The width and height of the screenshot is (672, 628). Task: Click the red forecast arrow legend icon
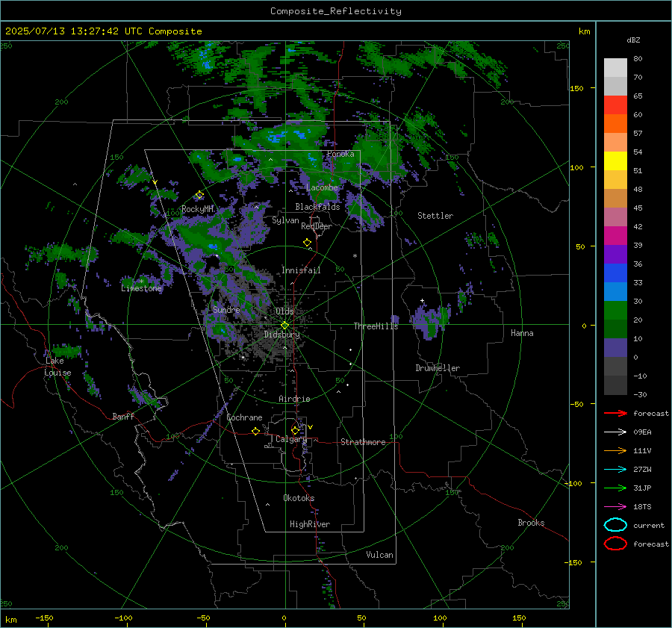[x=615, y=413]
